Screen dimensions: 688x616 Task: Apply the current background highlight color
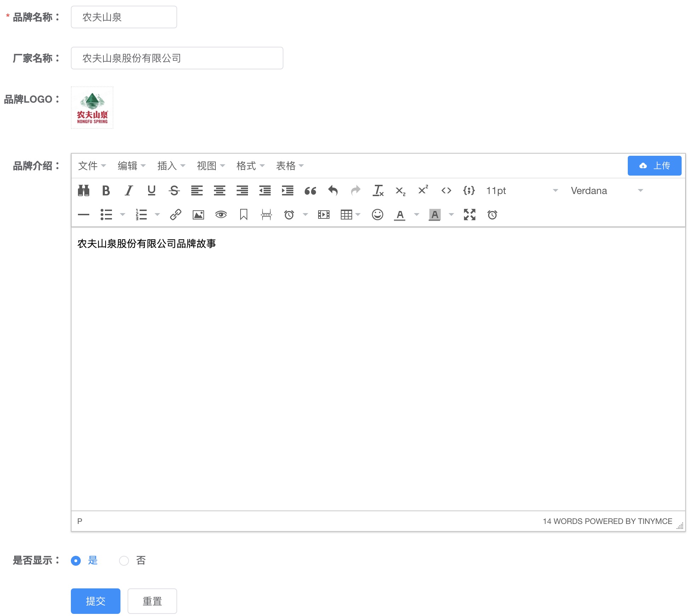click(x=435, y=215)
